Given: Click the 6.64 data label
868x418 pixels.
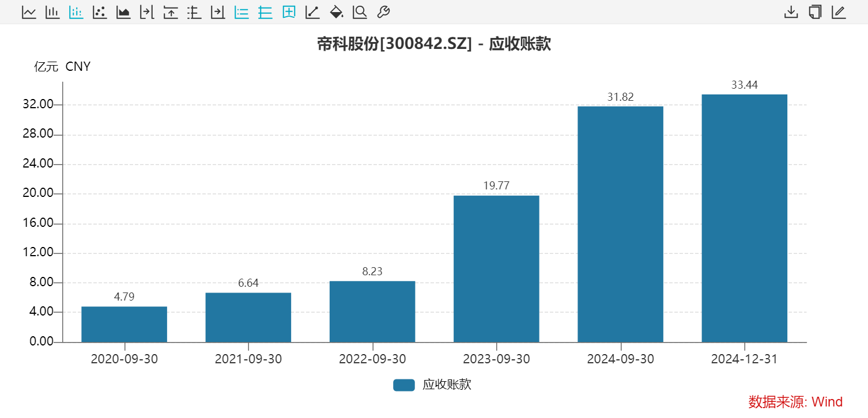Looking at the screenshot, I should point(248,283).
